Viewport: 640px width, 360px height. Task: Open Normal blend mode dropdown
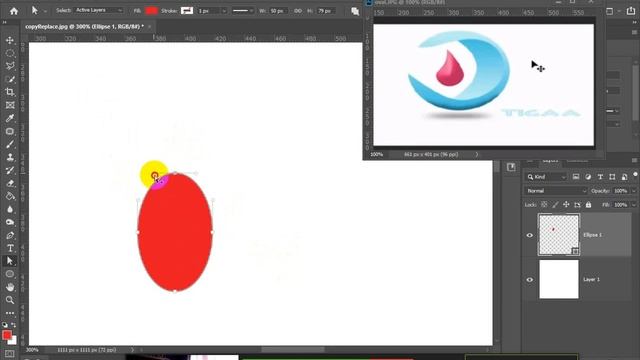coord(556,191)
